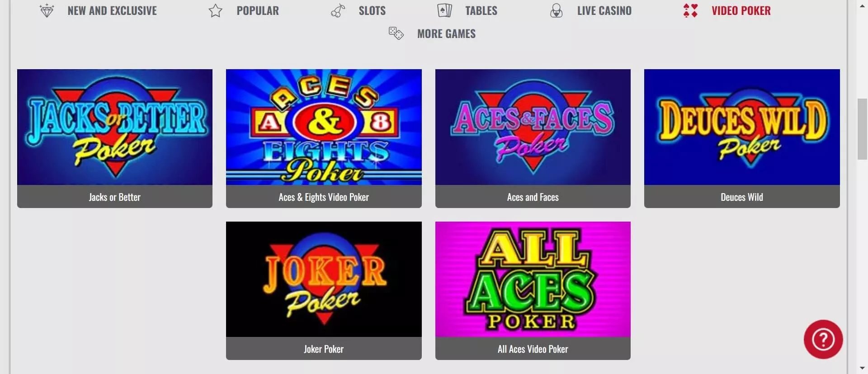Screen dimensions: 868x374
Task: Click the cherries icon for Slots
Action: point(338,10)
